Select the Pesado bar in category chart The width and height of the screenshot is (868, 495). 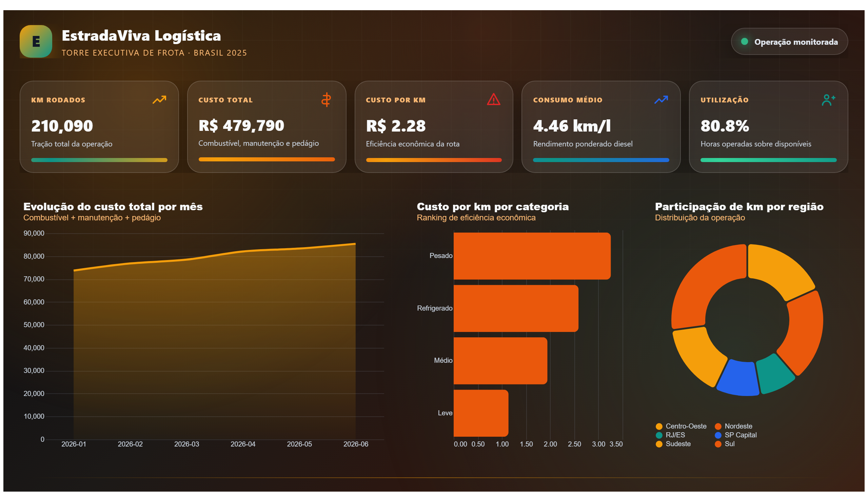(x=532, y=256)
